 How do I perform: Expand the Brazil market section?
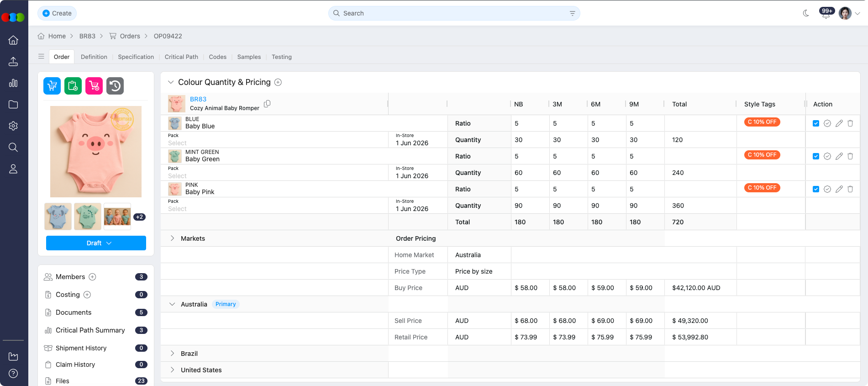(172, 354)
